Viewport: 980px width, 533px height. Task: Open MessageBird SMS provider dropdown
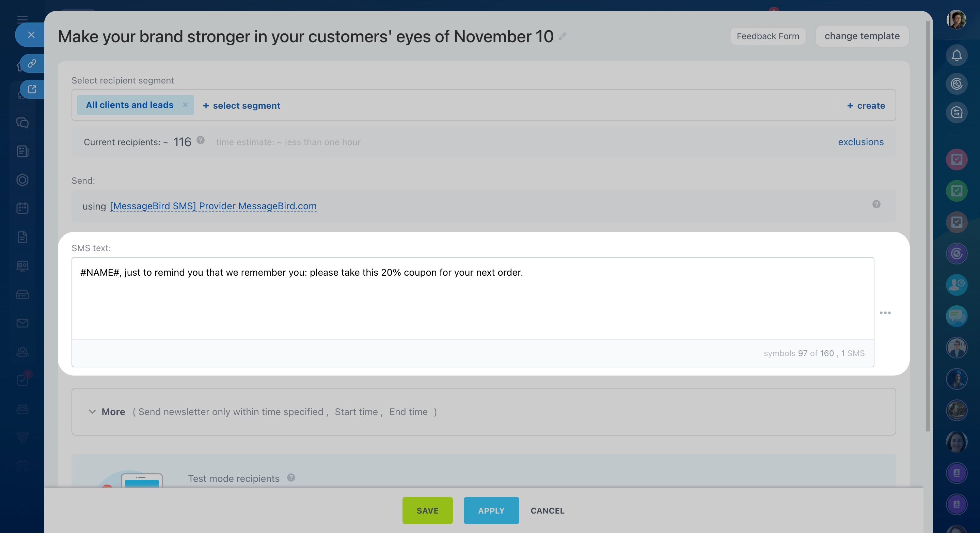click(x=213, y=206)
